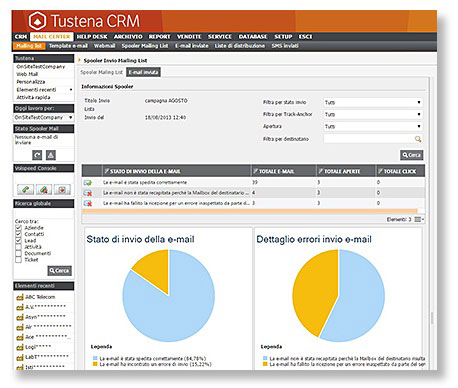Uncheck the Lead search checkbox
458x388 pixels.
[19, 241]
